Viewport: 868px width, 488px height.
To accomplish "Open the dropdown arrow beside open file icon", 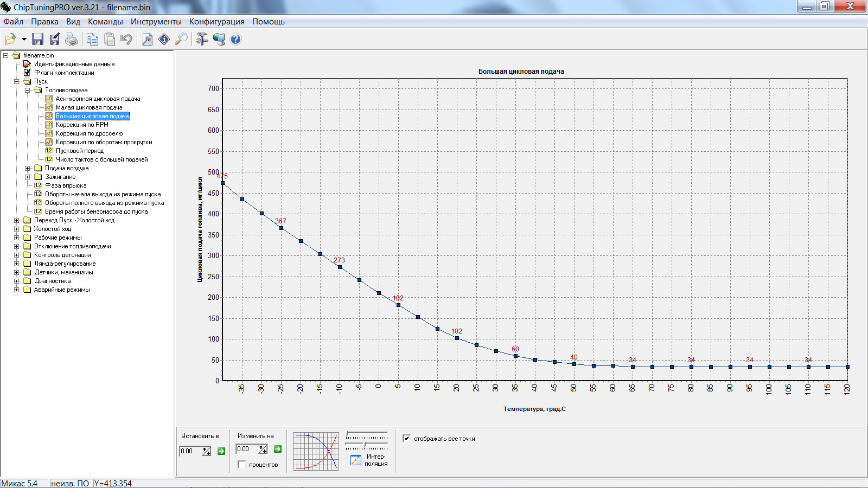I will (24, 39).
